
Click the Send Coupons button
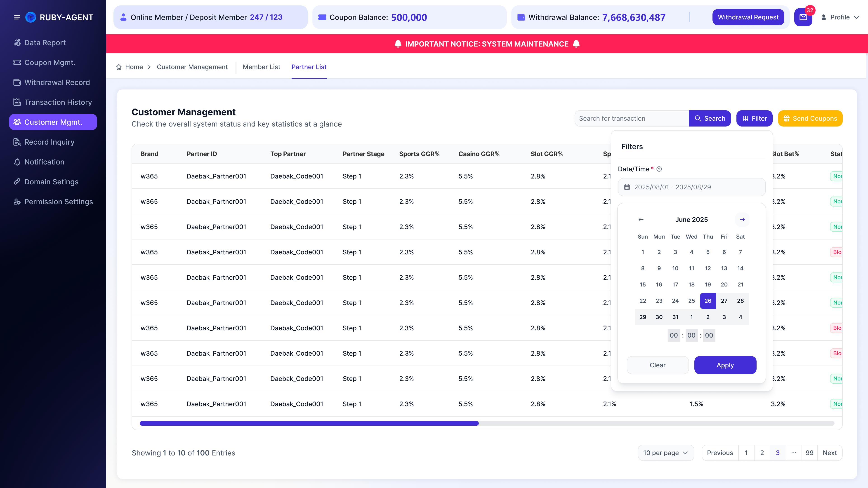coord(810,119)
